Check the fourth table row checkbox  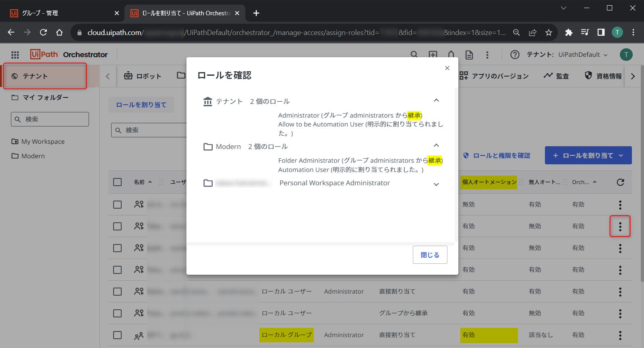(118, 270)
